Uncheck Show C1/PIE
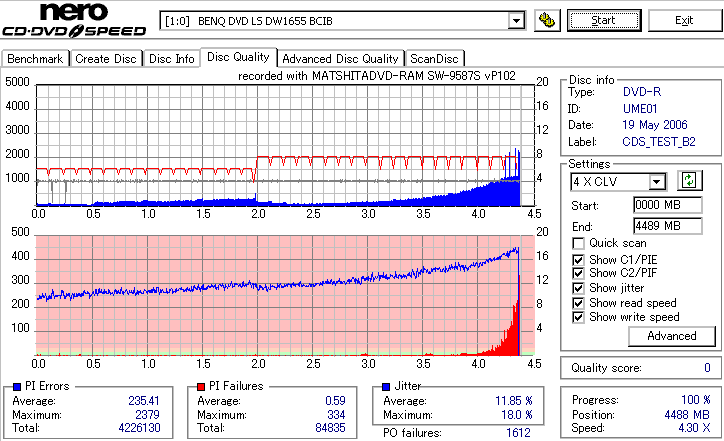The image size is (724, 441). [578, 260]
